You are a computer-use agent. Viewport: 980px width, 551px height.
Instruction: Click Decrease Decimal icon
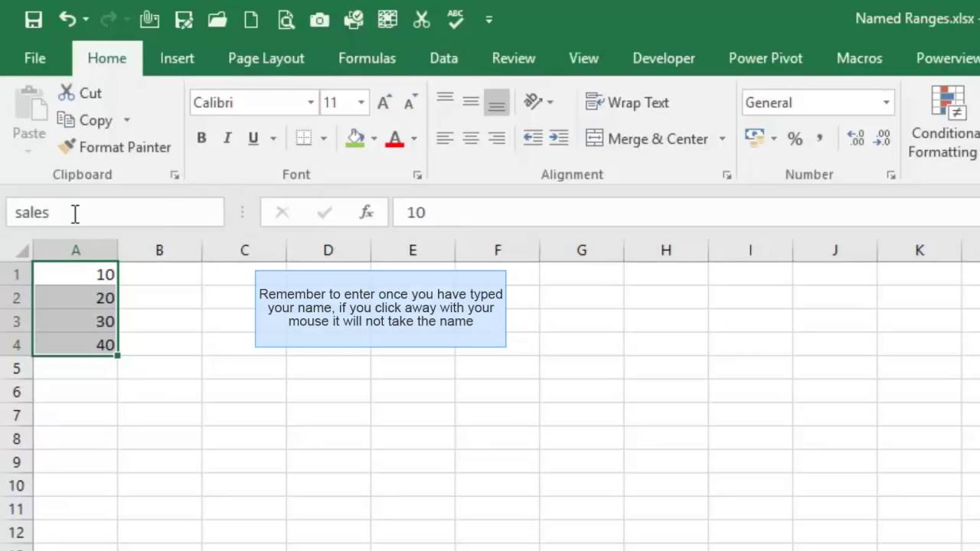tap(882, 139)
